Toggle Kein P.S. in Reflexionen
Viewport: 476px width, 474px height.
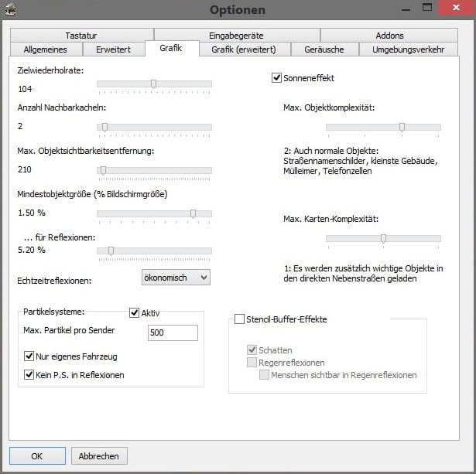pyautogui.click(x=29, y=375)
